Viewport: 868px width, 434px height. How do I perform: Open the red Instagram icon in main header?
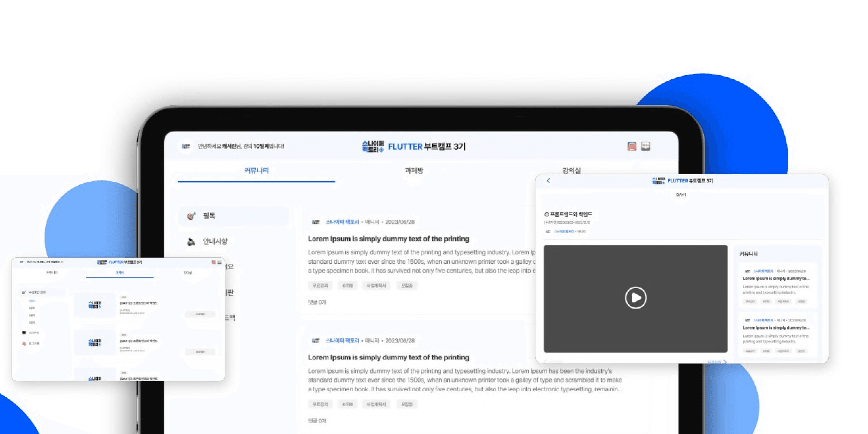632,146
